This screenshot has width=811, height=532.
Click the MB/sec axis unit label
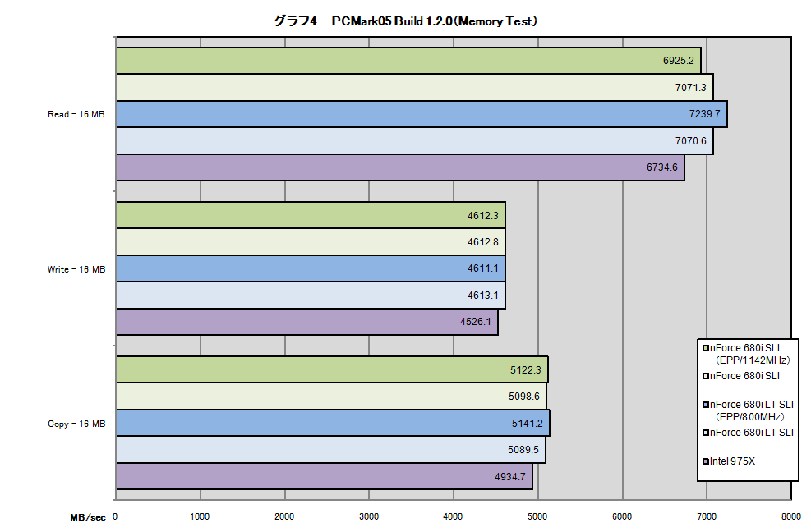(x=88, y=517)
